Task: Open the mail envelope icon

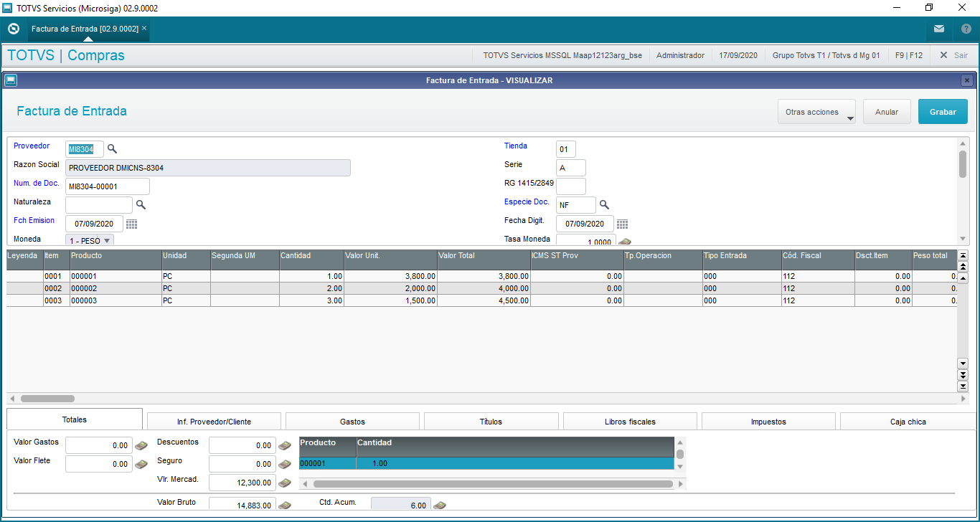Action: [938, 29]
